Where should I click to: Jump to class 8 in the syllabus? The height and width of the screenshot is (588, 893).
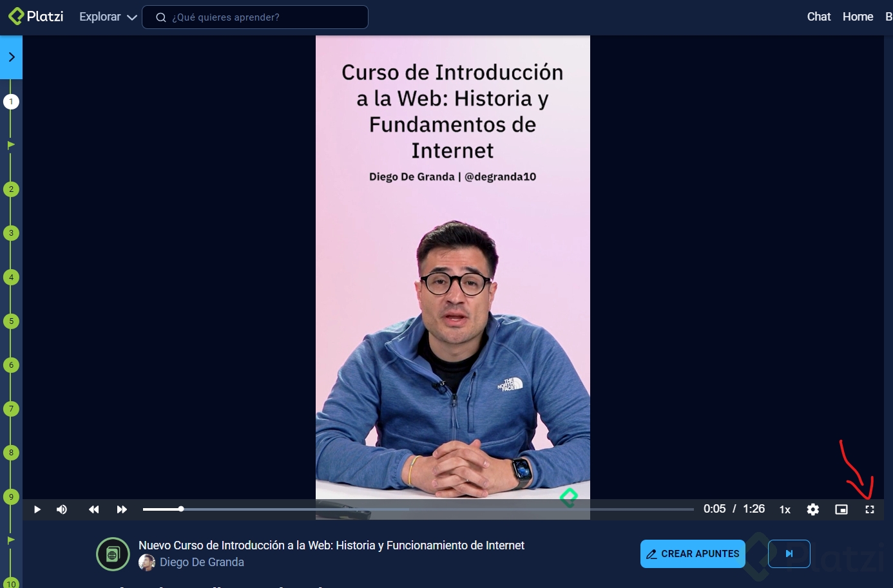[x=11, y=453]
